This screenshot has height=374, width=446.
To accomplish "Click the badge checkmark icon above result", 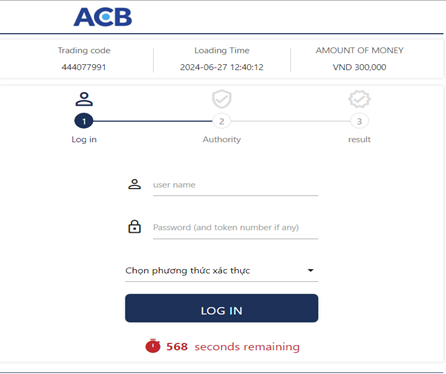I will click(x=359, y=99).
